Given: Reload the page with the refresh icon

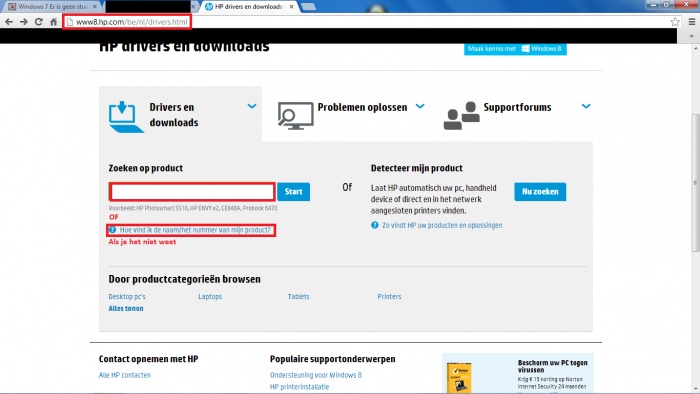Looking at the screenshot, I should pyautogui.click(x=38, y=21).
